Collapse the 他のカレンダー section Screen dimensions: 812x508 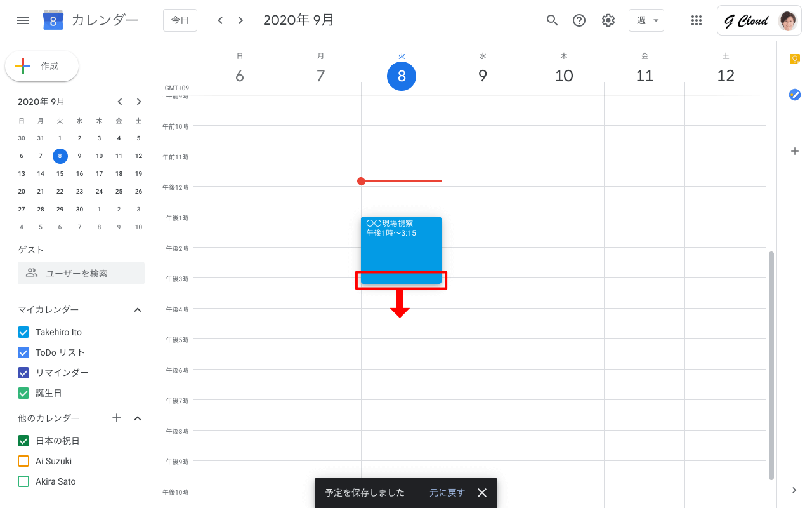(x=138, y=418)
